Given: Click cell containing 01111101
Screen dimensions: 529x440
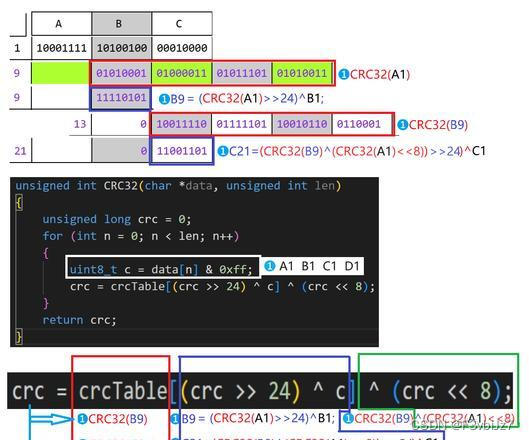Looking at the screenshot, I should pos(242,124).
